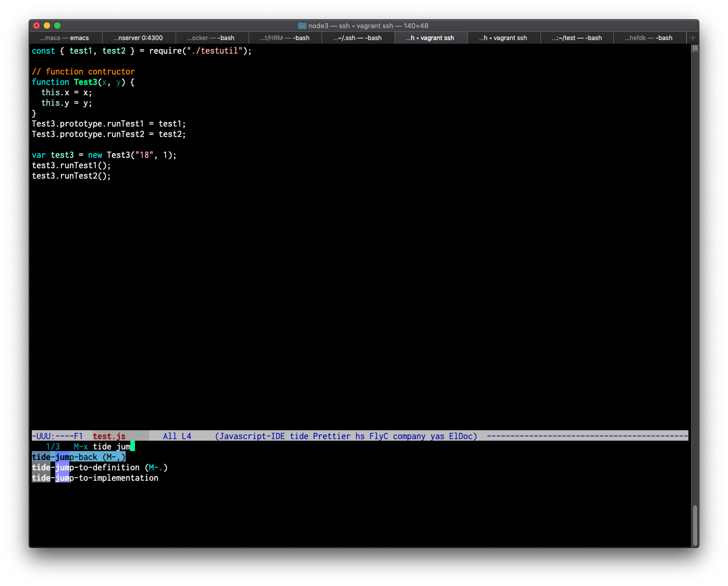Select tide-jump-to-definition from the completions
The height and width of the screenshot is (586, 728).
99,467
